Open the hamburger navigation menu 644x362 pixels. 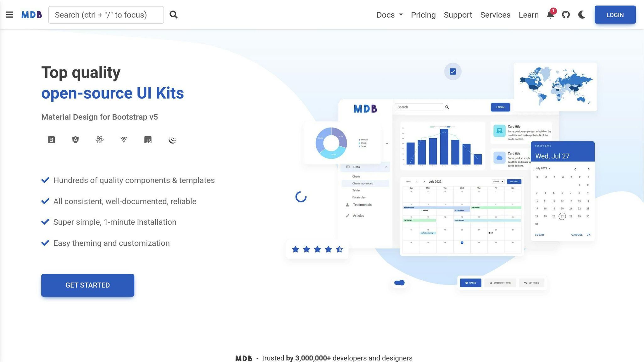point(9,14)
